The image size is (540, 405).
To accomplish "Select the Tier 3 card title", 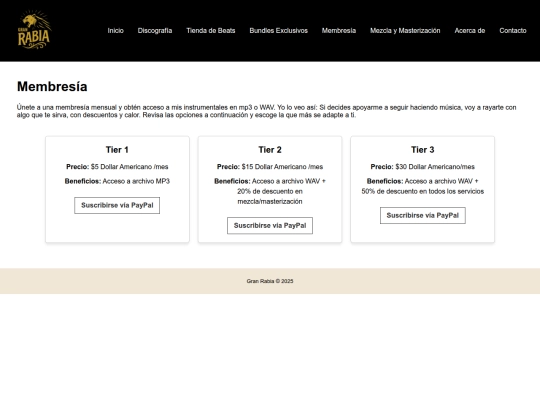I will tap(423, 150).
